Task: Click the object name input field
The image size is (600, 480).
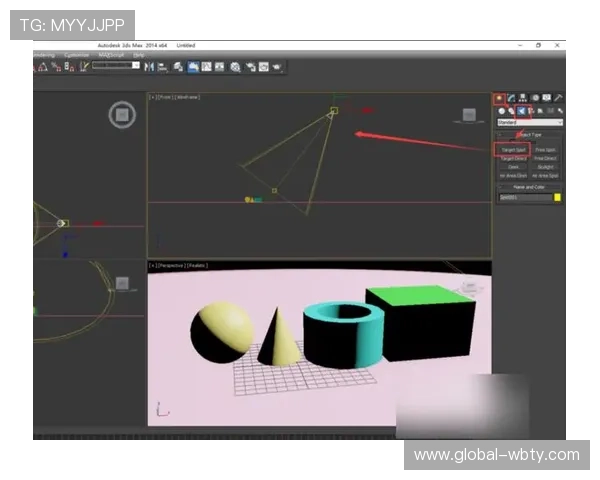Action: tap(524, 198)
